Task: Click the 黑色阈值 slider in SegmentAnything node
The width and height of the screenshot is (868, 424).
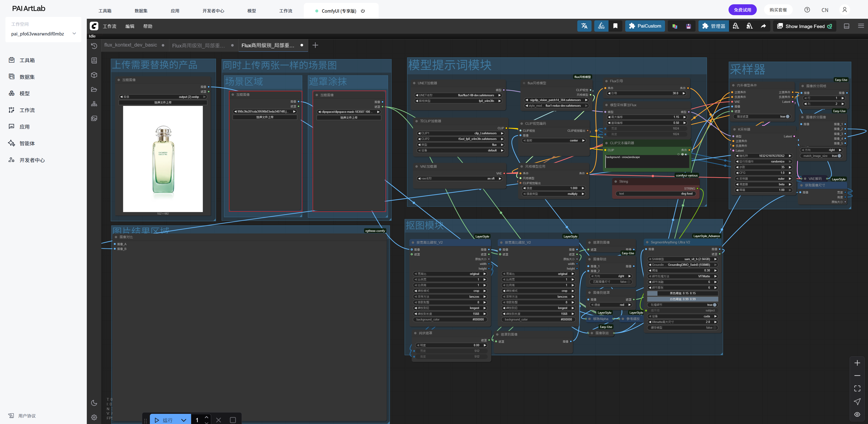Action: pyautogui.click(x=683, y=293)
